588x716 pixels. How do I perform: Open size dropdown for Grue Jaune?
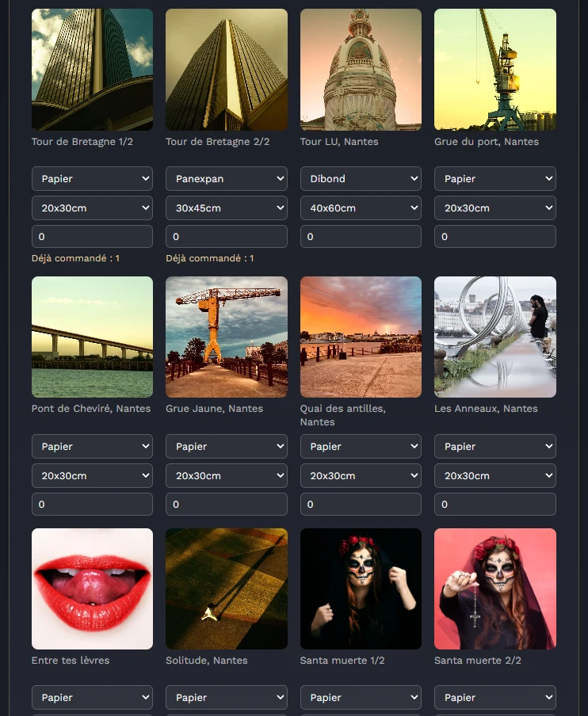(x=227, y=475)
